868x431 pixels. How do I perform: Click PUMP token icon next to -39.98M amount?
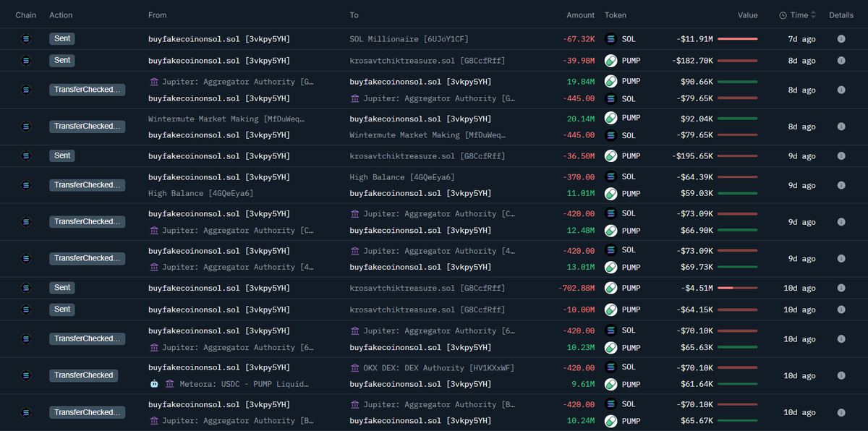pos(610,61)
